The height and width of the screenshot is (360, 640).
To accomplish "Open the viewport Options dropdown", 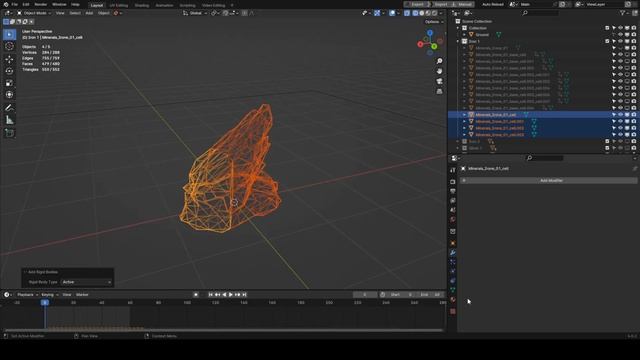I will tap(433, 22).
